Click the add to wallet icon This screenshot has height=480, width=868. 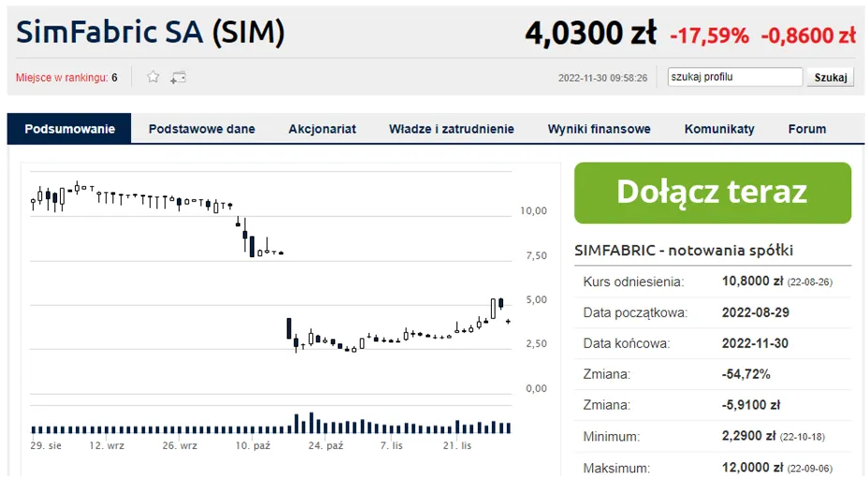pyautogui.click(x=178, y=77)
